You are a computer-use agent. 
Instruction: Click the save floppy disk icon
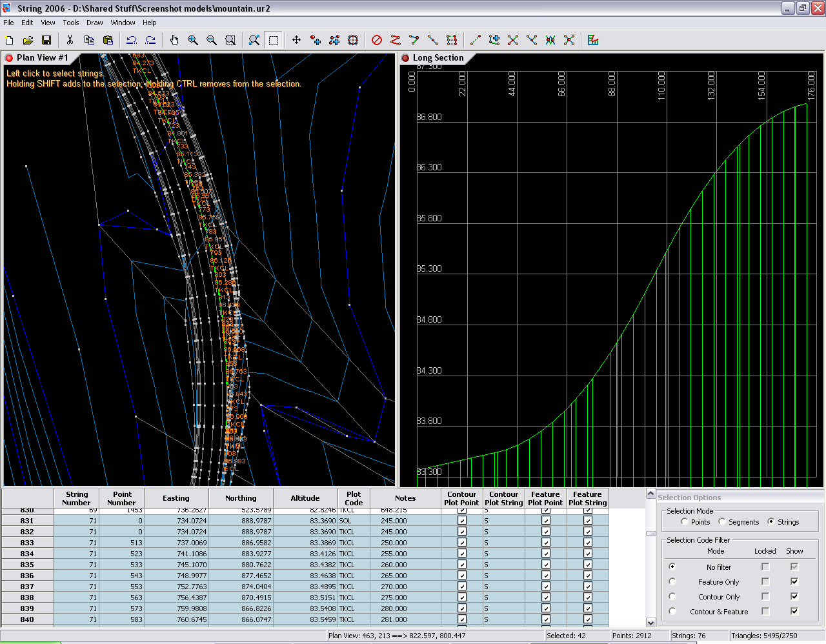point(46,40)
